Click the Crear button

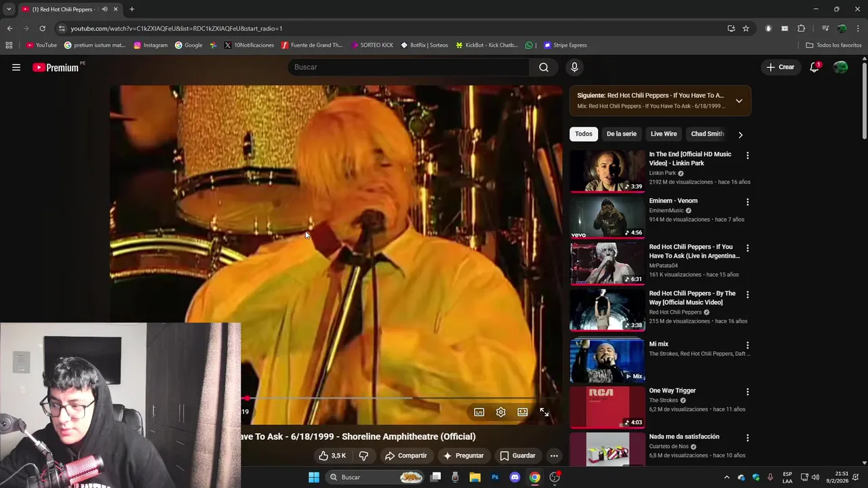[780, 67]
